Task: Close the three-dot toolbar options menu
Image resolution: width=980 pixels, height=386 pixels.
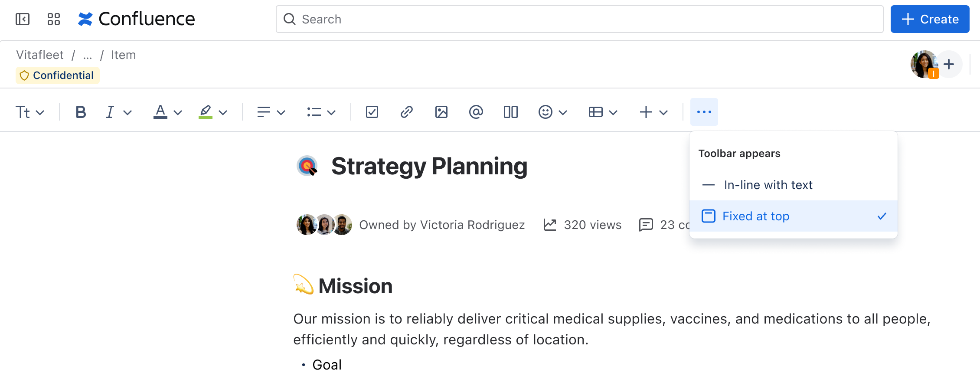Action: pyautogui.click(x=704, y=112)
